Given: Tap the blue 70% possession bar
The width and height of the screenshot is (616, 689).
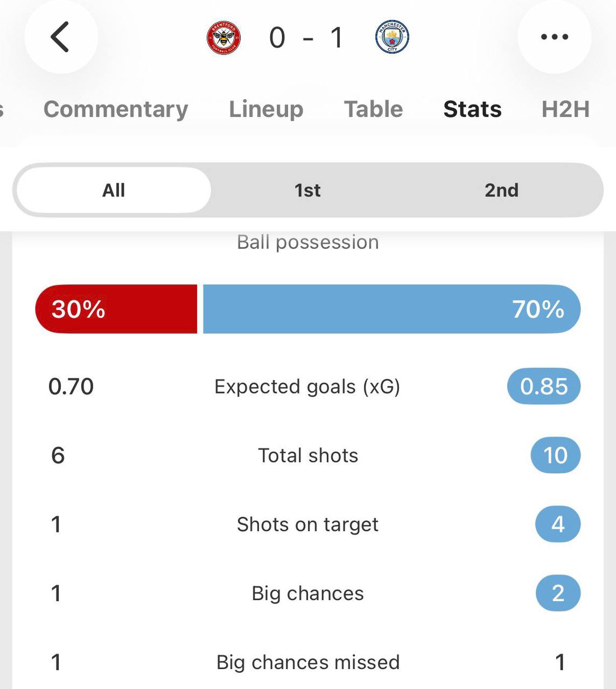Looking at the screenshot, I should point(391,309).
